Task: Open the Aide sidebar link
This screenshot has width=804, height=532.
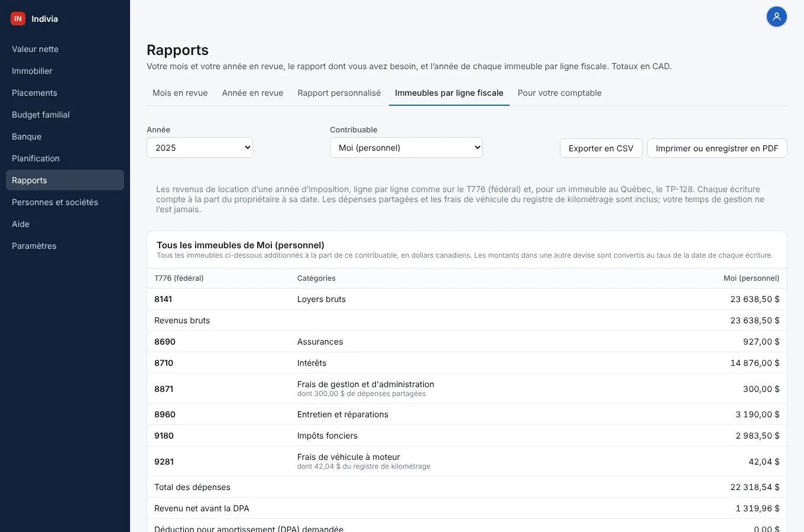Action: pos(65,224)
